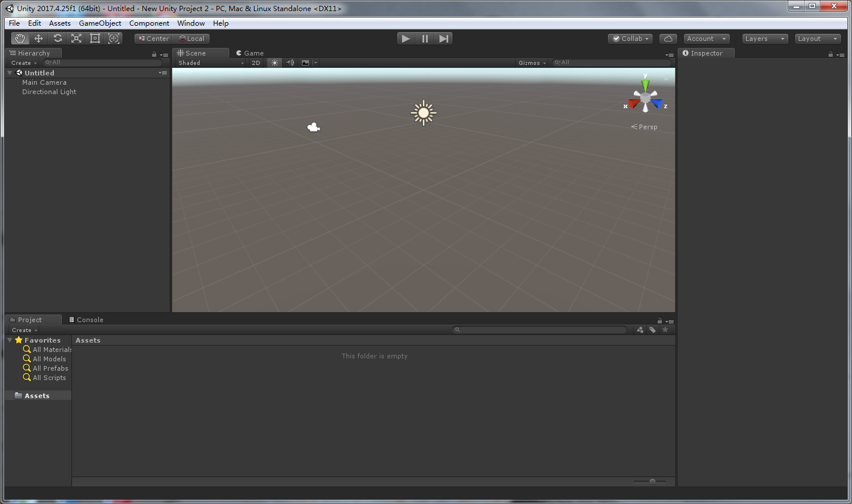Click the blue Z axis gizmo cone
Screen dimensions: 852x504
click(x=657, y=103)
